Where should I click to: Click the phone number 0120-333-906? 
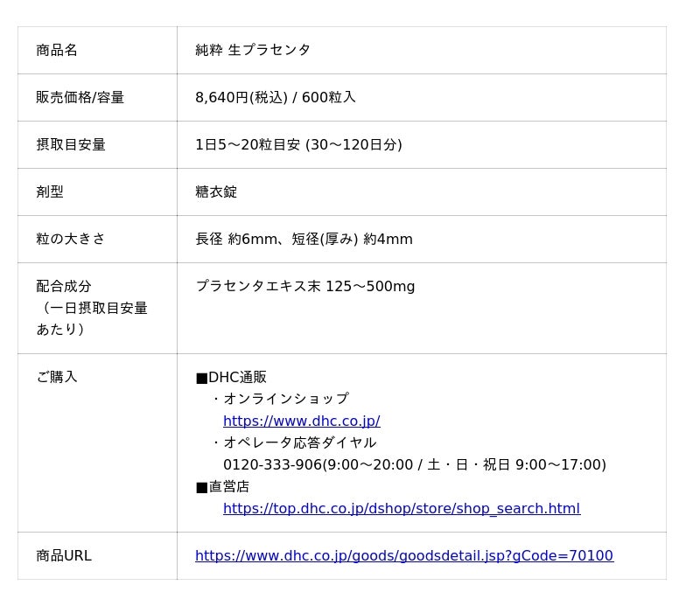pyautogui.click(x=272, y=464)
